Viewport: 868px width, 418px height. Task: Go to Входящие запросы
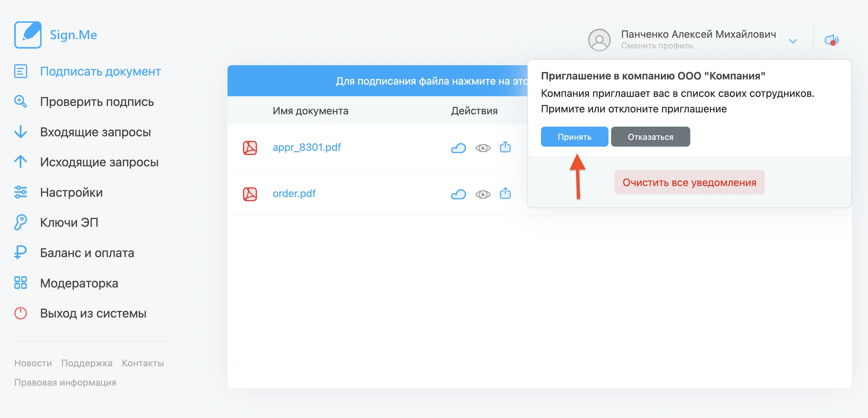pos(95,132)
